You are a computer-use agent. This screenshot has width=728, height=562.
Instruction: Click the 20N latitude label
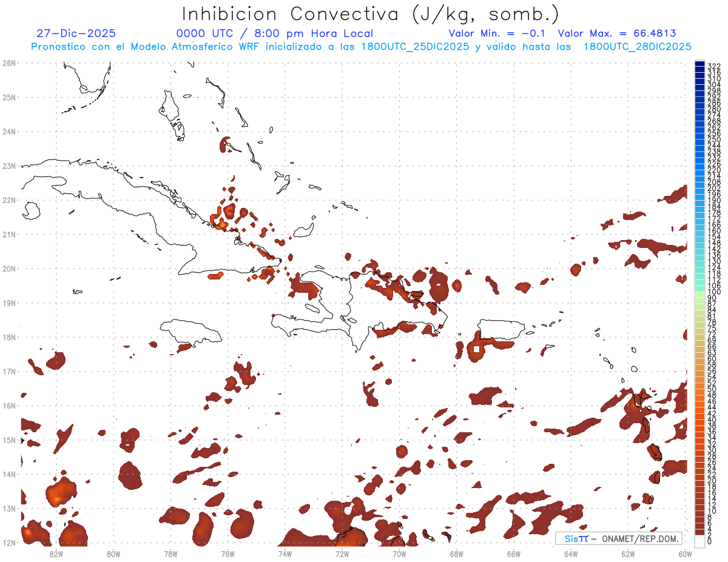8,269
